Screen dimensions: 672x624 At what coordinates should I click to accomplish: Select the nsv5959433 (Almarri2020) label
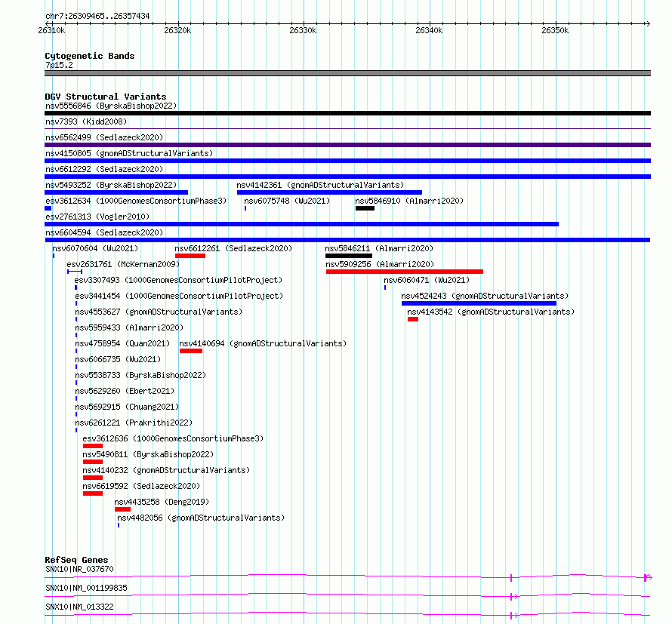(129, 327)
